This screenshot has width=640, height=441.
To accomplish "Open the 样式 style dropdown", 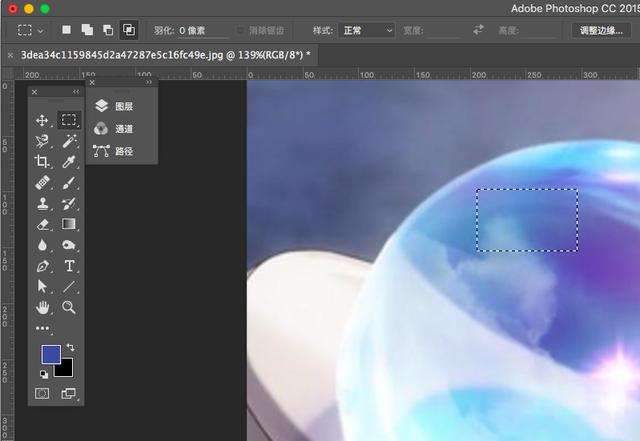I will (x=366, y=30).
